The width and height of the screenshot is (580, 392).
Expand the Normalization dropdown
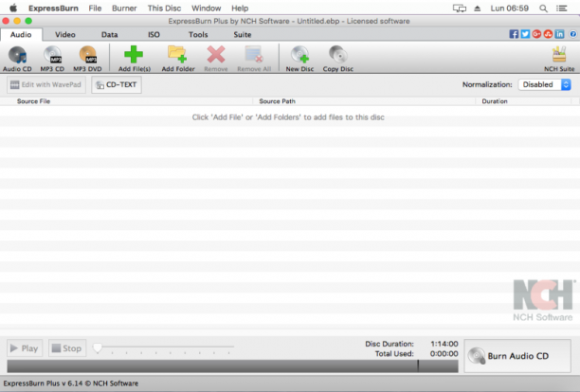click(x=545, y=84)
